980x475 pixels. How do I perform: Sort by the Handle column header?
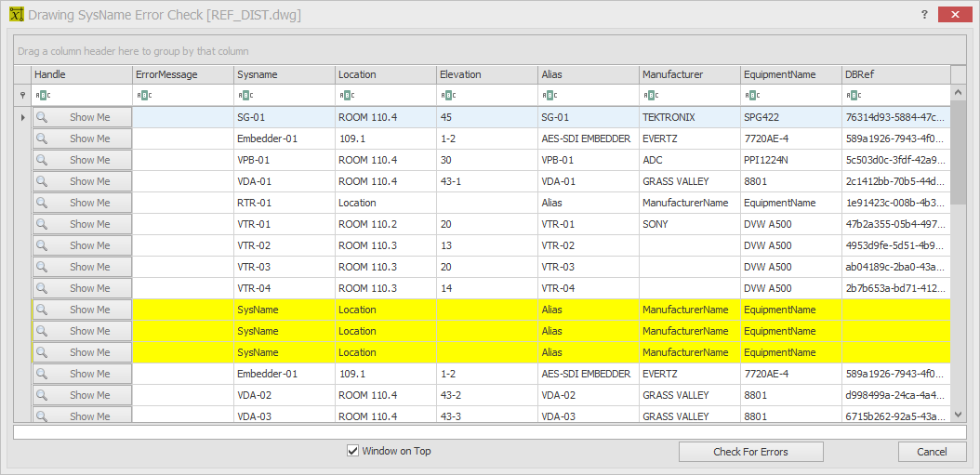pyautogui.click(x=82, y=74)
